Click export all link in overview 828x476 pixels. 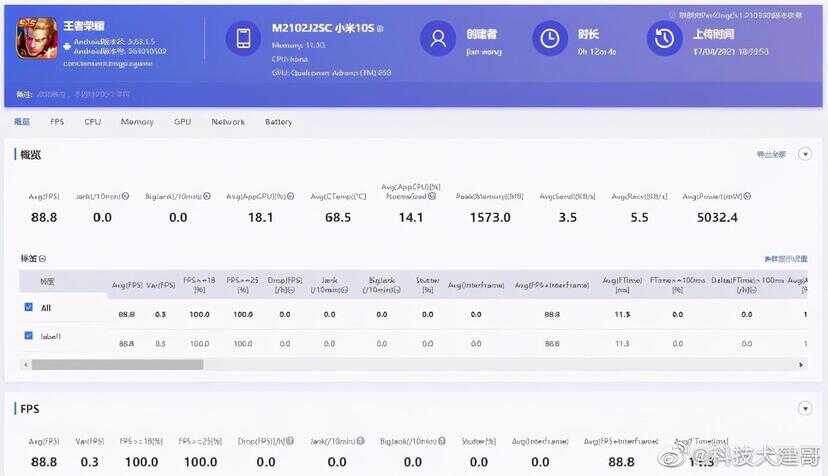[x=771, y=154]
